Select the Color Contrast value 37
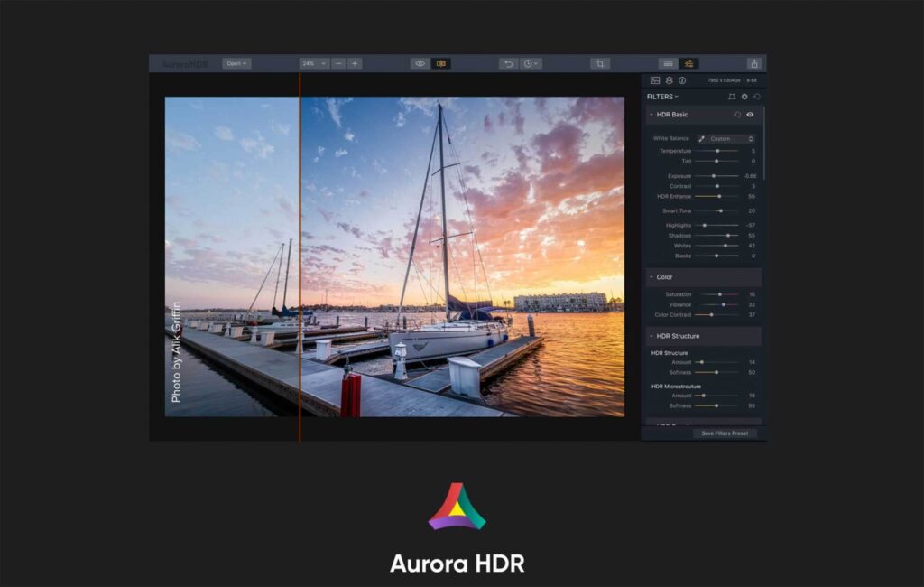 tap(752, 315)
